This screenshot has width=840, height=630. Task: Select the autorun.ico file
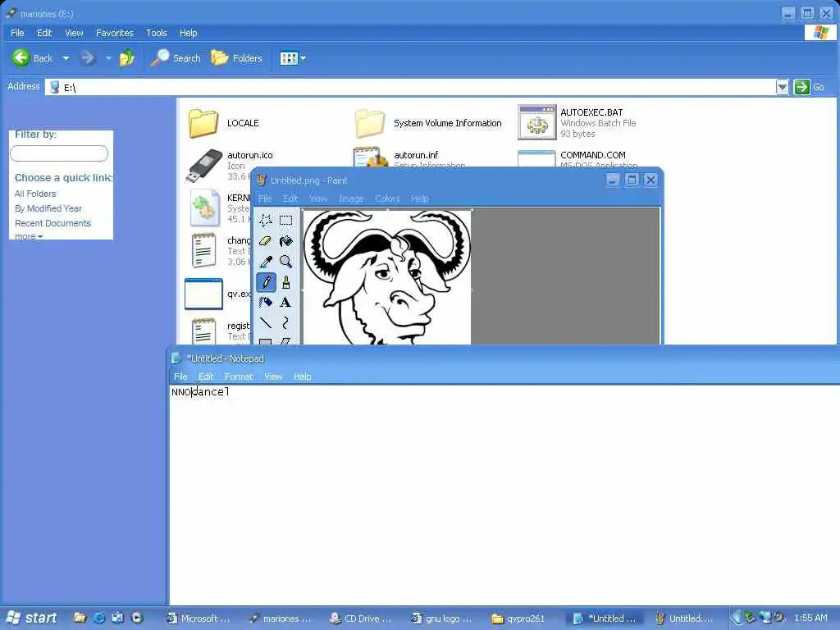[x=231, y=166]
